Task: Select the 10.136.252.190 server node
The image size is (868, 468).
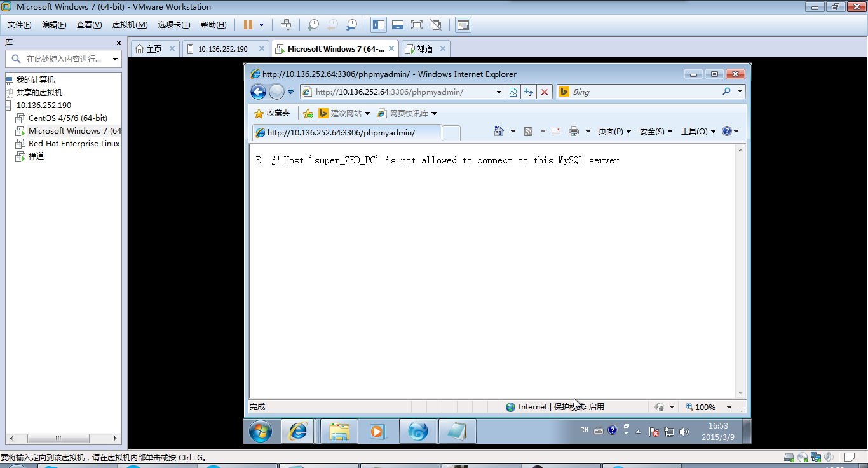Action: pyautogui.click(x=43, y=106)
